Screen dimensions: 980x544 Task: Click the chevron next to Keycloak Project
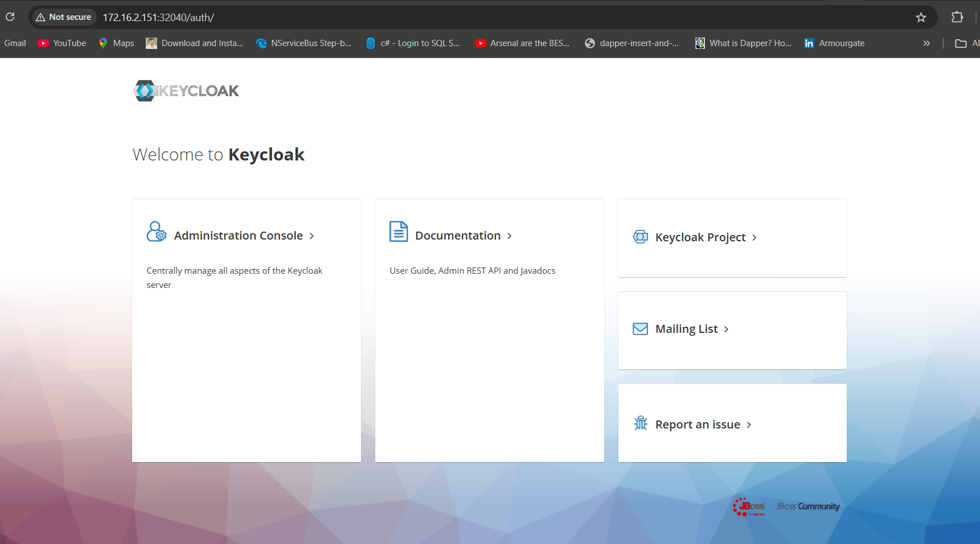coord(755,238)
